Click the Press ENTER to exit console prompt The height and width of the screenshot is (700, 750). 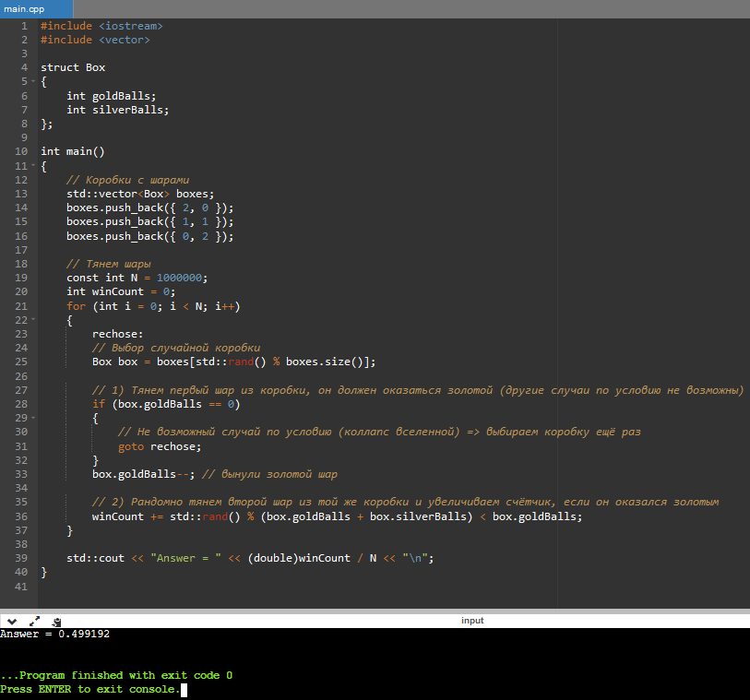90,689
